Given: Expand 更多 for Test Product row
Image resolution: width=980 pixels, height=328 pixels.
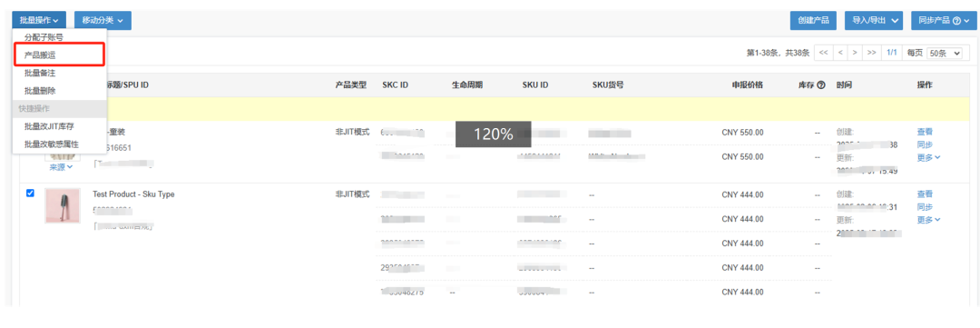Looking at the screenshot, I should coord(929,220).
